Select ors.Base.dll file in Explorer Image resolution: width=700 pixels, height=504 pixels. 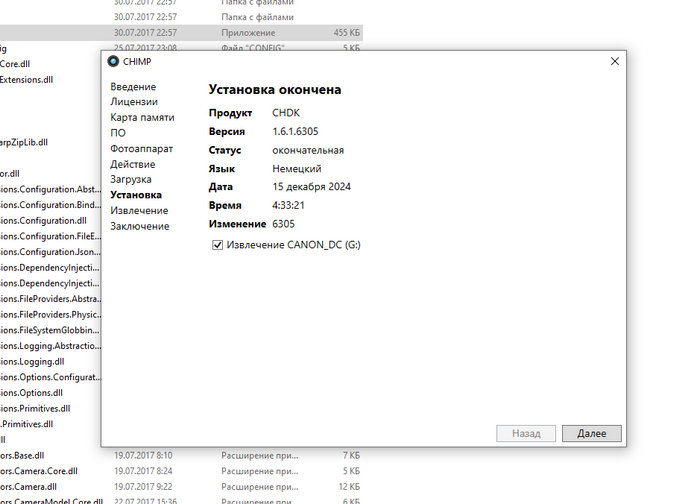pos(22,455)
